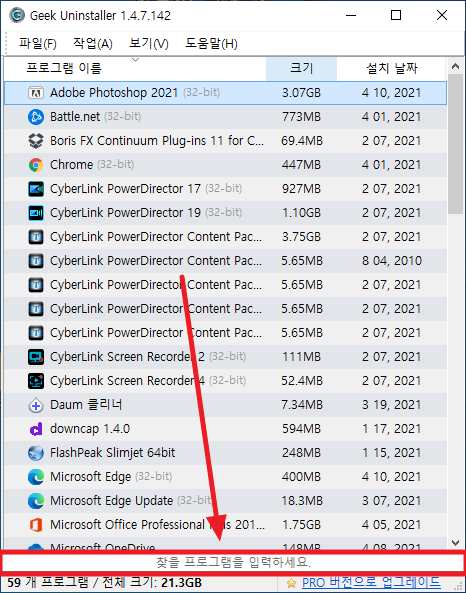The image size is (466, 593).
Task: Select CyberLink Screen Recorder 4 name
Action: coord(127,381)
